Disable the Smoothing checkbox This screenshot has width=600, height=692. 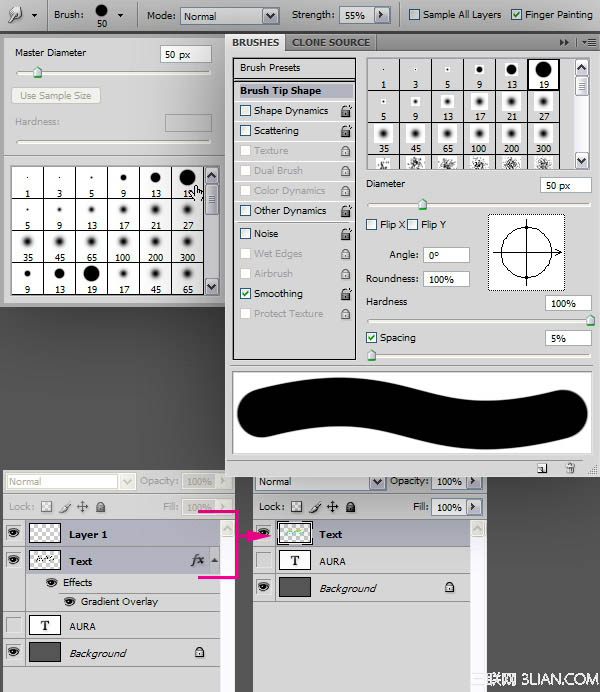coord(245,293)
